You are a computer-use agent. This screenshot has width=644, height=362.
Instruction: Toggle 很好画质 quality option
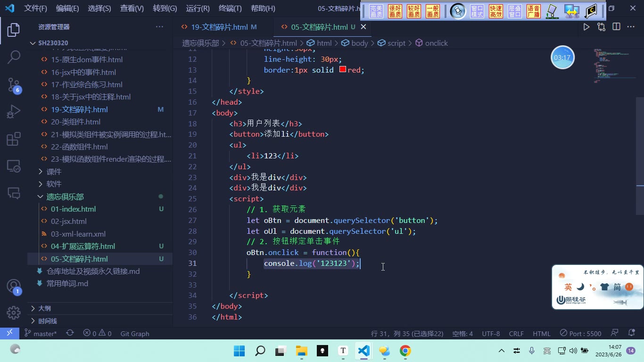tap(395, 11)
